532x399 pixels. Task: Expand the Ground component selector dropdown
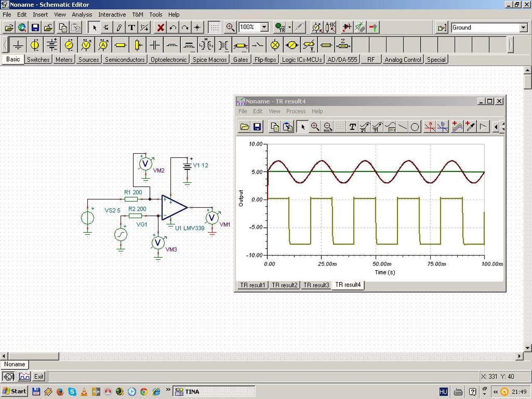click(523, 27)
